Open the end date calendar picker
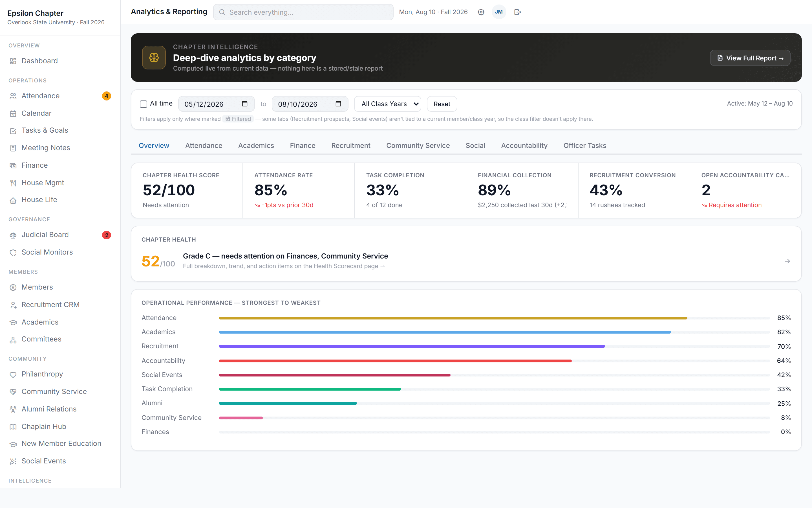Viewport: 812px width, 508px height. 338,104
